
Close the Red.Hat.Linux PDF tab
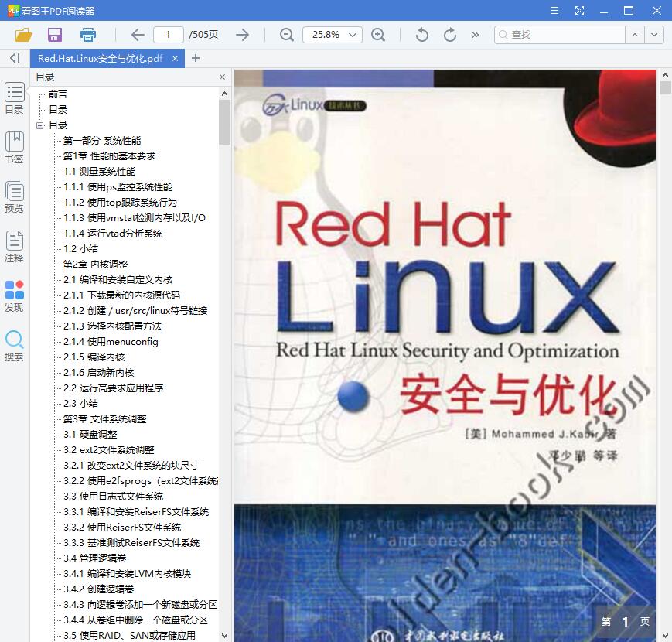click(x=175, y=58)
